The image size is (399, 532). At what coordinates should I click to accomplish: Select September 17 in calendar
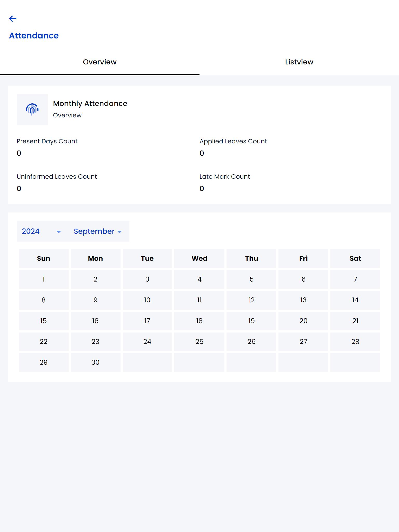coord(147,321)
